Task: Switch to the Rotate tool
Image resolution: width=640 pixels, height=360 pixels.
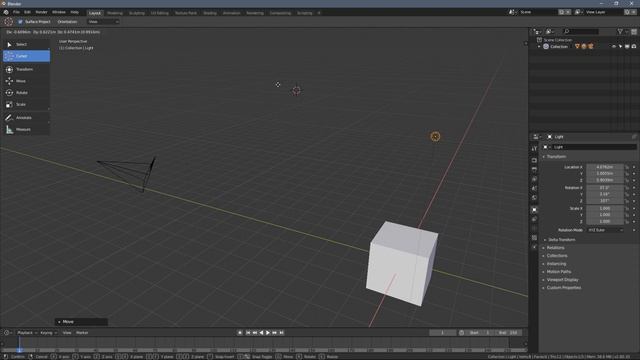Action: coord(26,93)
